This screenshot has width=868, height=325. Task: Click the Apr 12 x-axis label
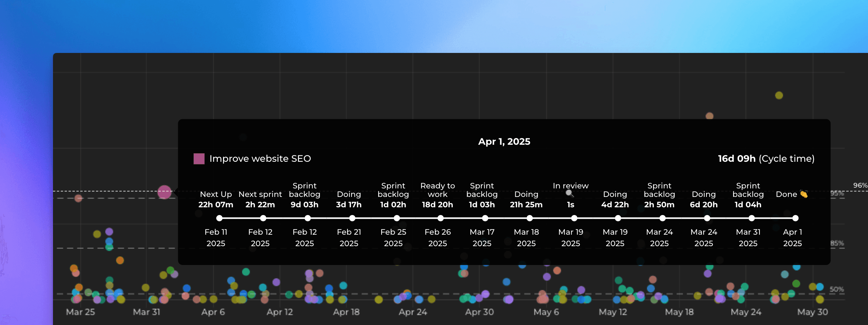click(280, 312)
